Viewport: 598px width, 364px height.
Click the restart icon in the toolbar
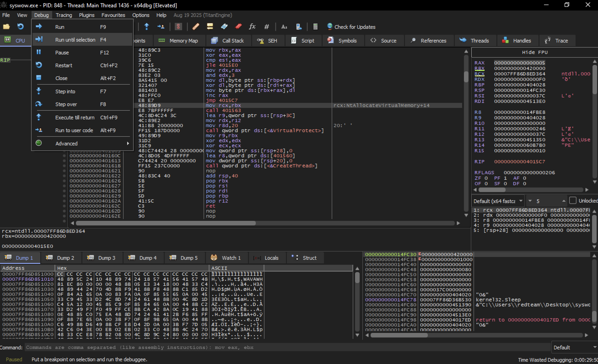[21, 27]
